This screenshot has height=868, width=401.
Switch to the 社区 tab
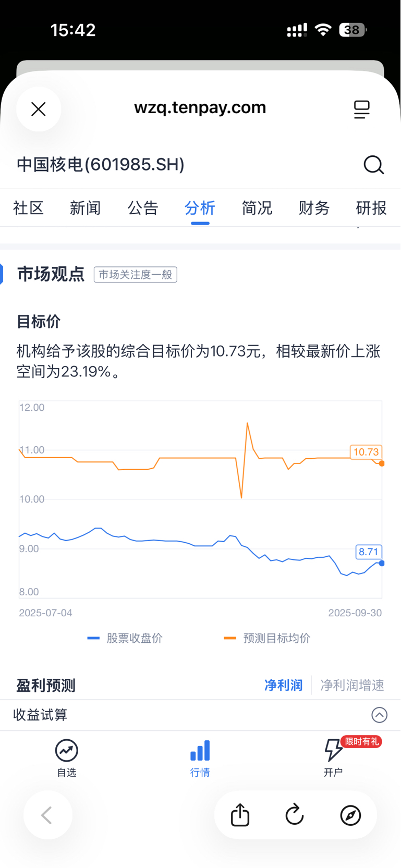29,208
